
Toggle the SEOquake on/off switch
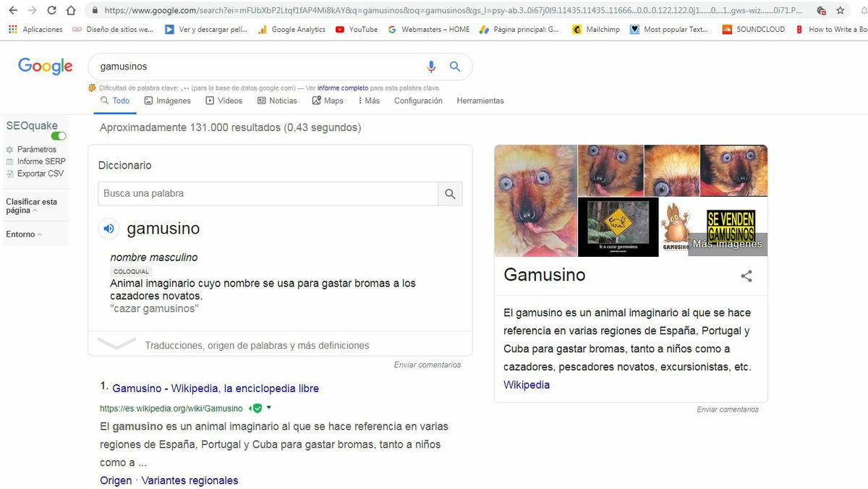pos(59,135)
